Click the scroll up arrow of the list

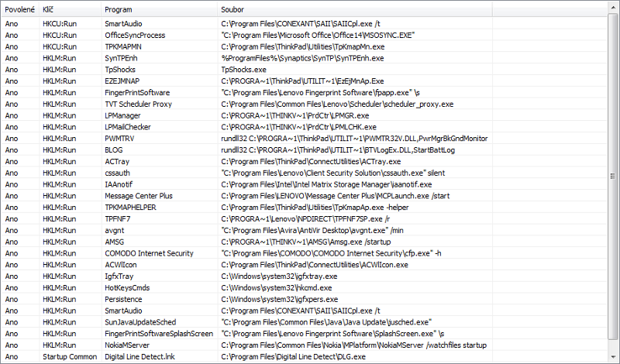pos(613,8)
